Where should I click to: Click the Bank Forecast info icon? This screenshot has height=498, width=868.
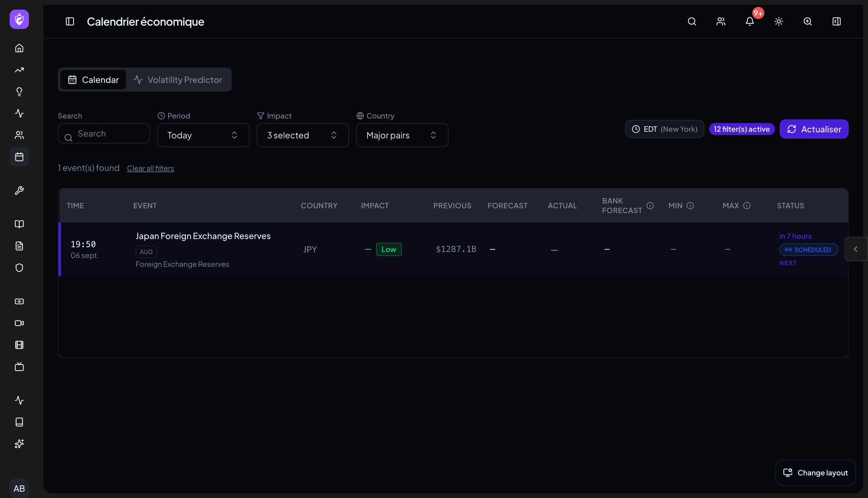(650, 206)
